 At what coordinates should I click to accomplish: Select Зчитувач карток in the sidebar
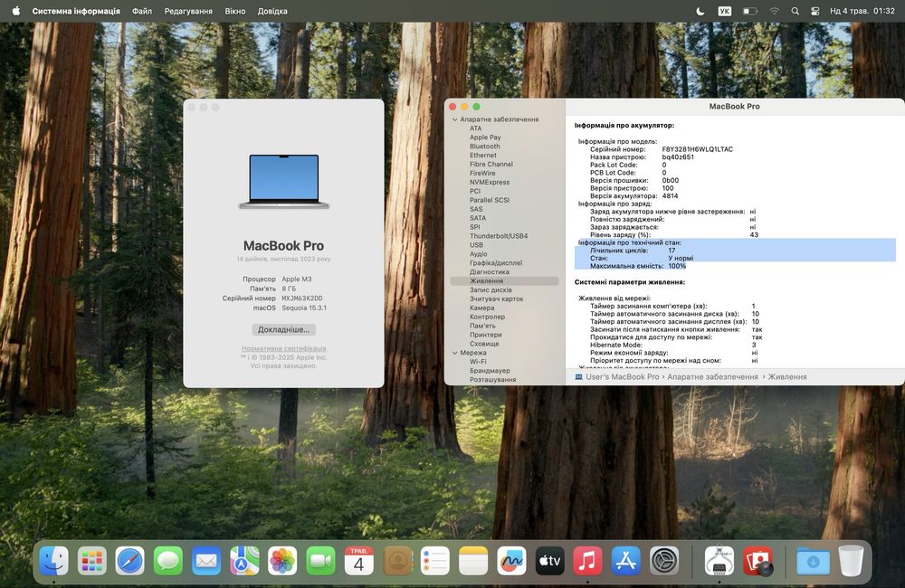click(496, 299)
